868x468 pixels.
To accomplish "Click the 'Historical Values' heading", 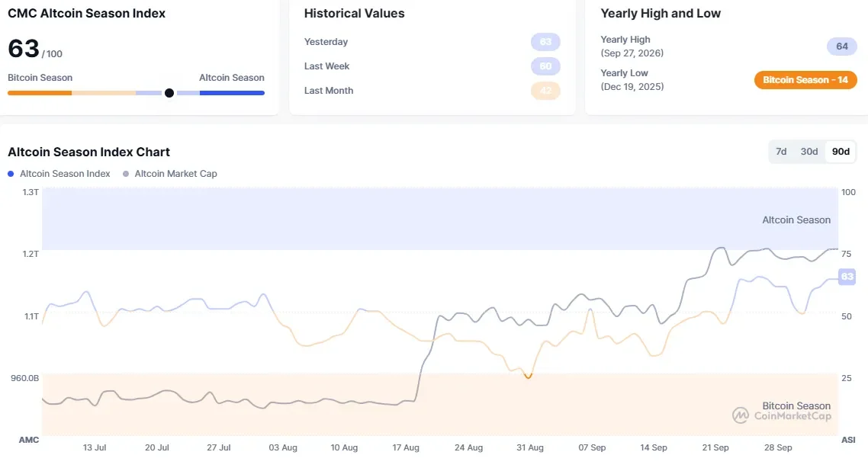I will pos(354,13).
